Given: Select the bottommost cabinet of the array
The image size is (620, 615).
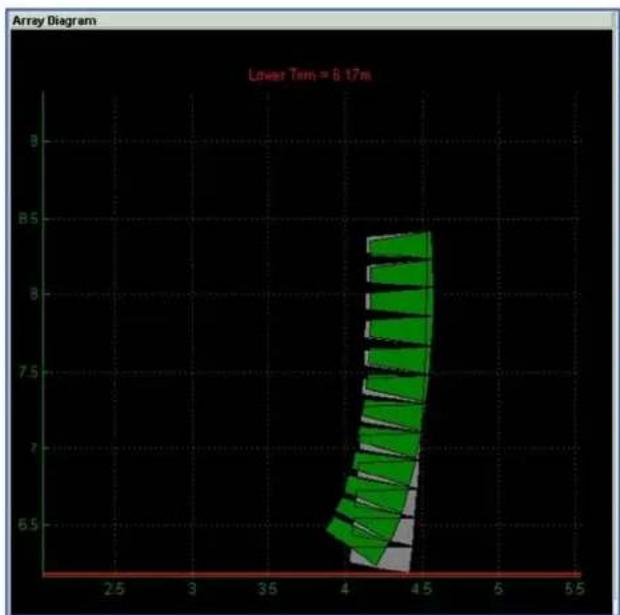Looking at the screenshot, I should coord(357,542).
